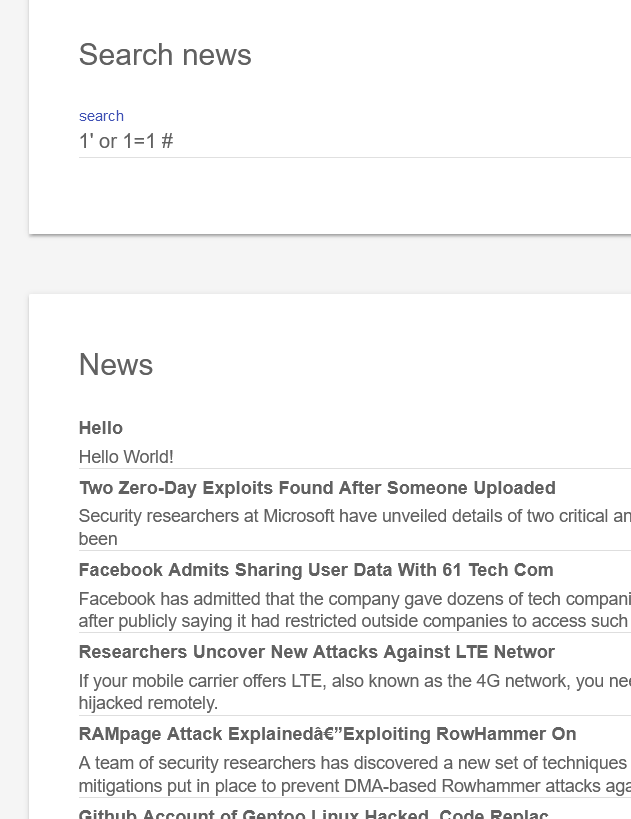Click the blue search label
Screen dimensions: 631x819
click(101, 116)
